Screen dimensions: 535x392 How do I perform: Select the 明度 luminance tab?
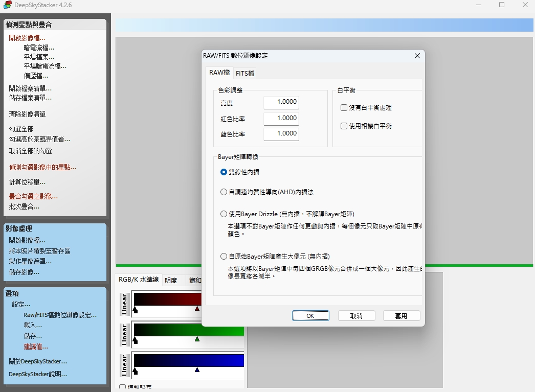pos(172,280)
